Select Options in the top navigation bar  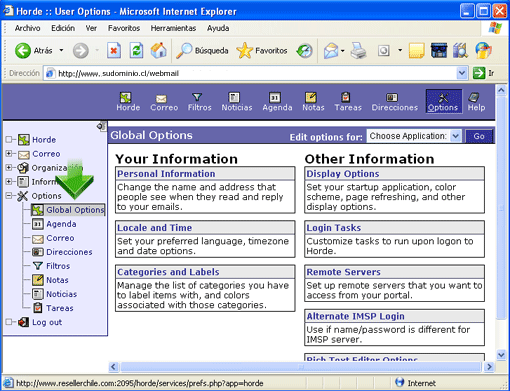coord(443,102)
